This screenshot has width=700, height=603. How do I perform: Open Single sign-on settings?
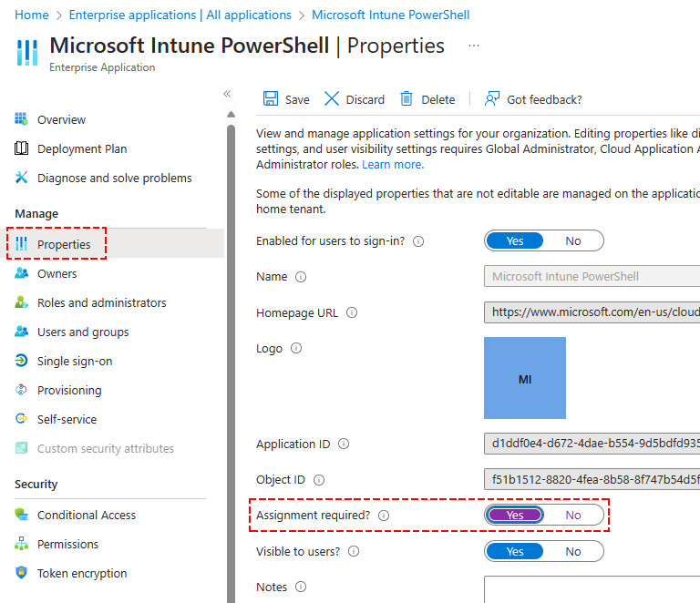[x=75, y=361]
